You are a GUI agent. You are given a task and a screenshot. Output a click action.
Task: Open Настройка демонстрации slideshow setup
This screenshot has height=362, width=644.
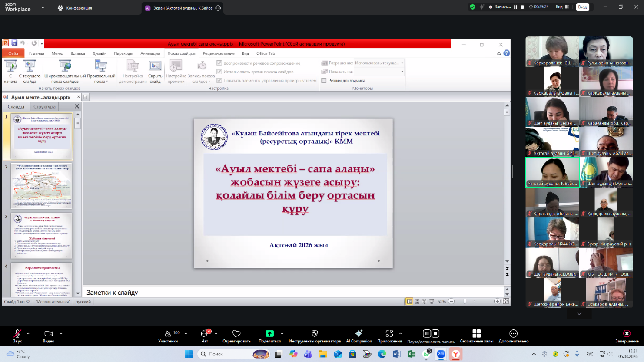(132, 72)
